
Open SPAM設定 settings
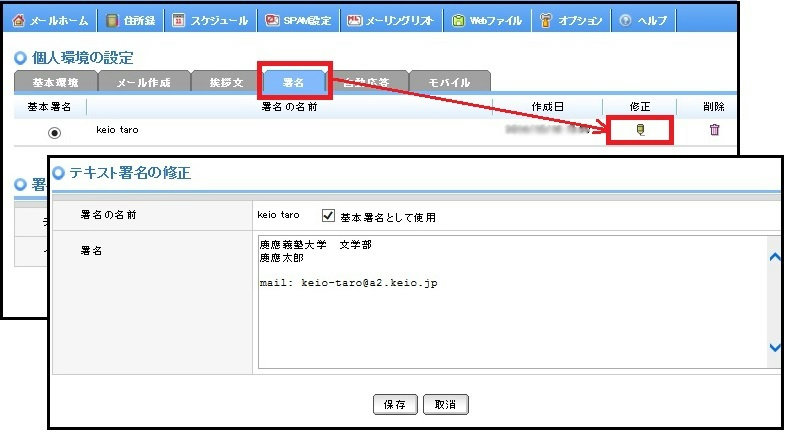coord(299,20)
